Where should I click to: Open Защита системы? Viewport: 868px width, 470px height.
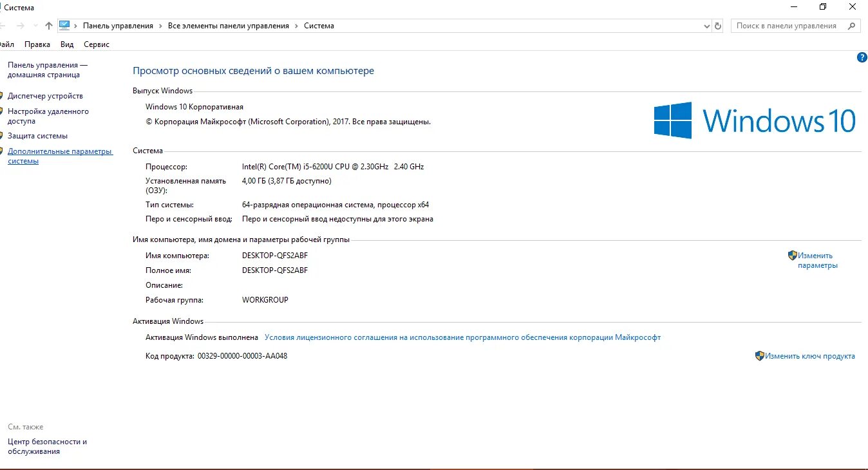pos(37,136)
